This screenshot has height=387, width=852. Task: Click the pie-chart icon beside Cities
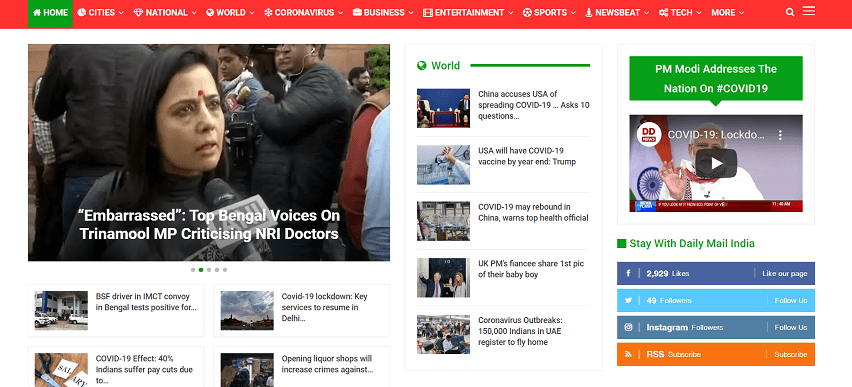[x=82, y=13]
